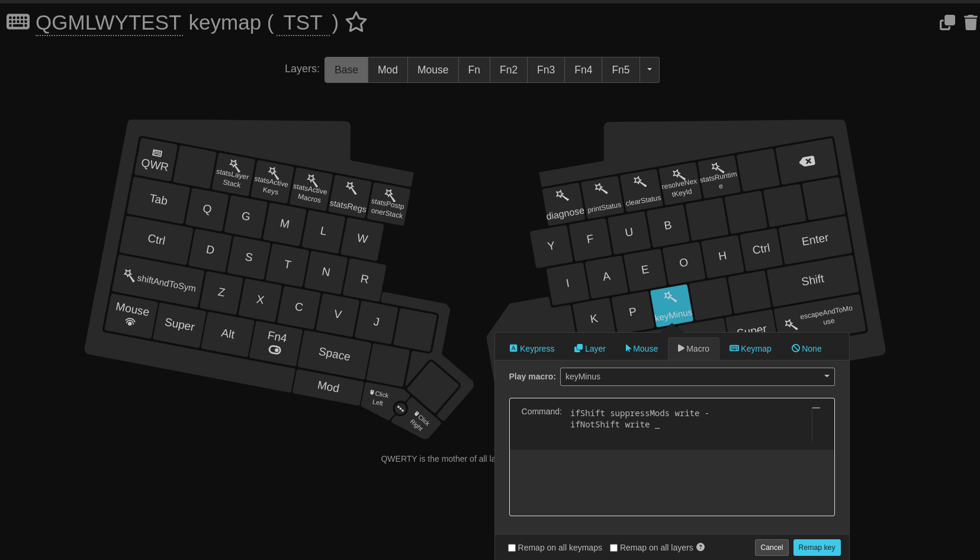Duplicate the keymap using the copy icon
Screen dimensions: 980x560
946,22
